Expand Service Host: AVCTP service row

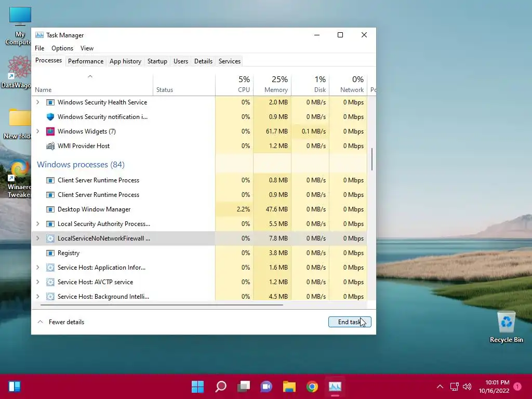(x=37, y=282)
